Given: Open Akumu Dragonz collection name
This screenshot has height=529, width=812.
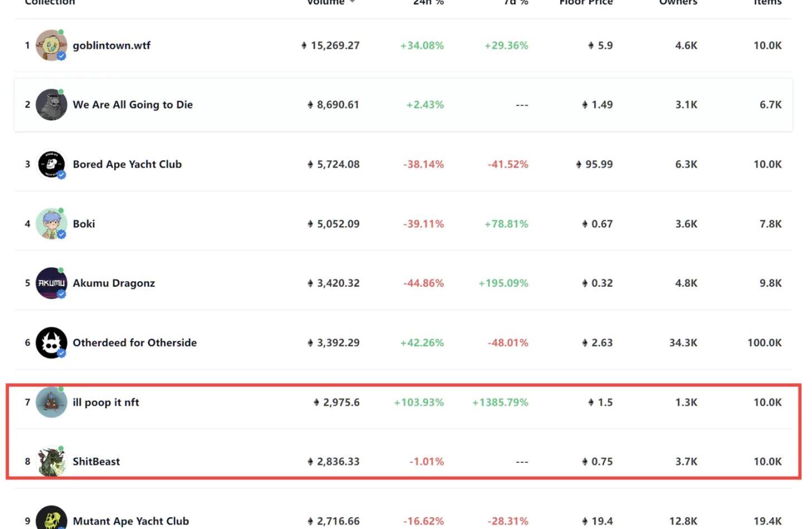Looking at the screenshot, I should [114, 283].
